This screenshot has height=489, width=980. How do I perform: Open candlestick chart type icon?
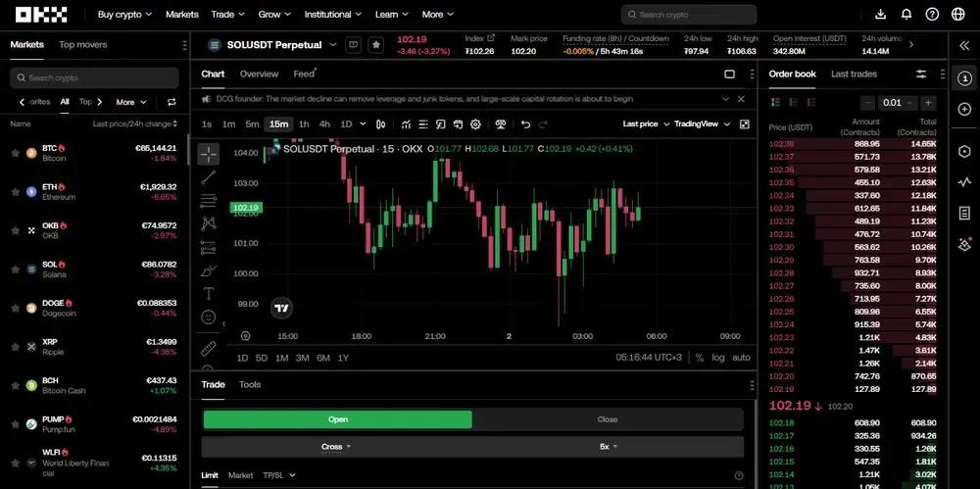coord(380,124)
